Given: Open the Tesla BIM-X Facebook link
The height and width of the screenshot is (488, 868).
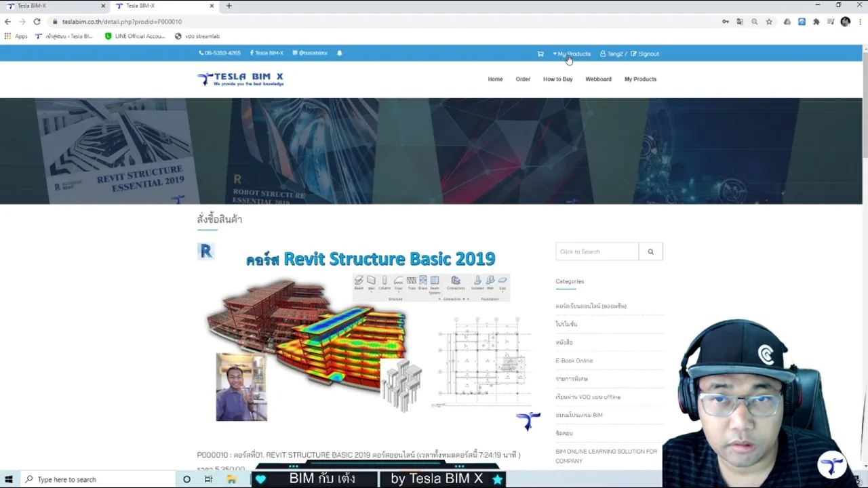Looking at the screenshot, I should (x=267, y=53).
